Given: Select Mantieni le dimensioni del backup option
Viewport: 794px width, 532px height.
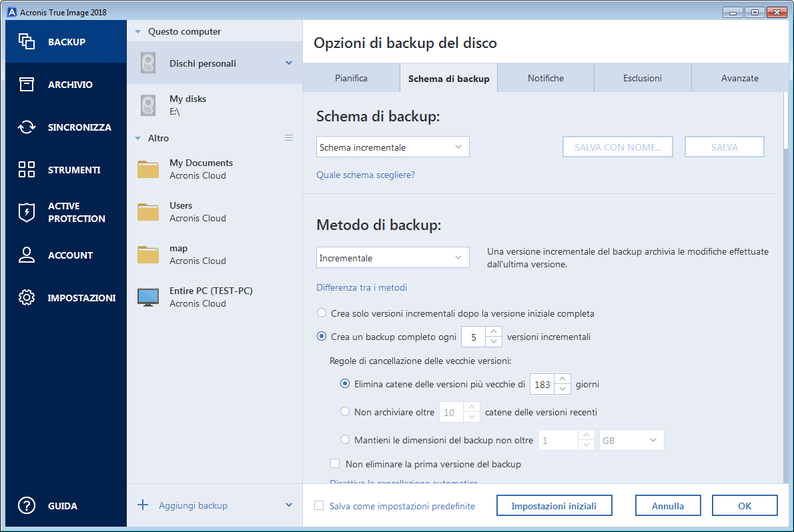Looking at the screenshot, I should coord(345,439).
